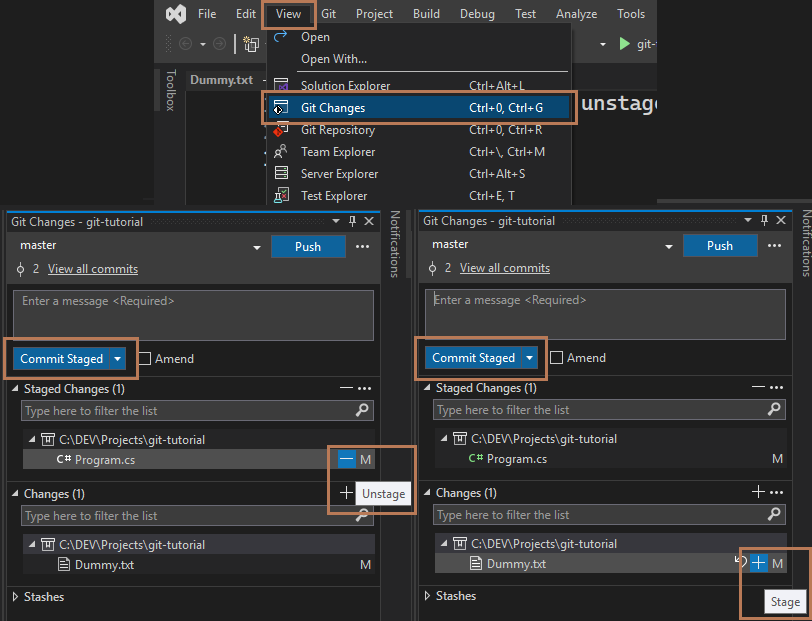This screenshot has width=812, height=621.
Task: Open left Commit Staged dropdown arrow
Action: [x=118, y=358]
